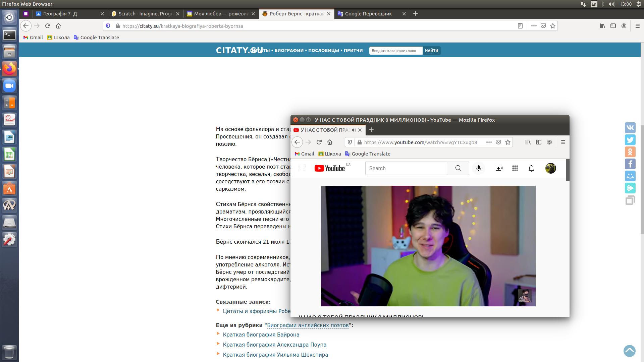
Task: Click the НАЙТИ search button
Action: coord(431,51)
